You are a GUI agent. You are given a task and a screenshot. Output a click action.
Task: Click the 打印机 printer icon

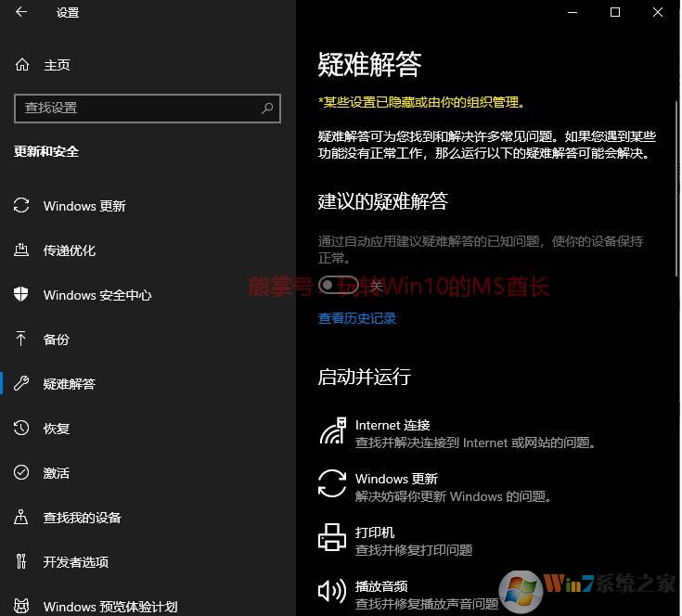[332, 537]
